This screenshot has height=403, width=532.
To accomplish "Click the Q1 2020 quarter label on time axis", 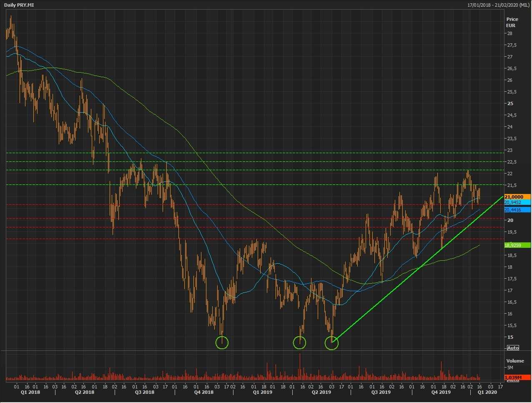I will click(x=487, y=392).
